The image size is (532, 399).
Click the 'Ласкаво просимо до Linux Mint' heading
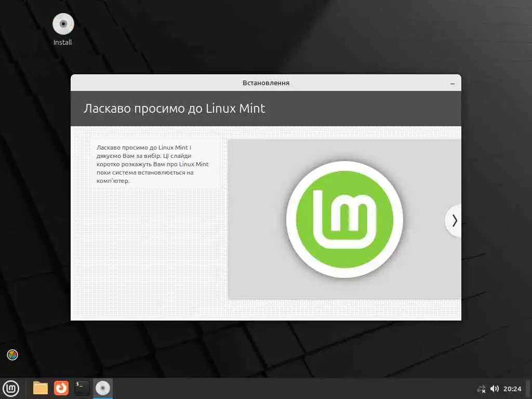(175, 109)
